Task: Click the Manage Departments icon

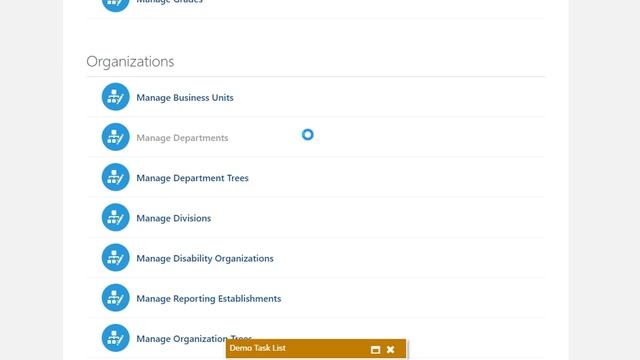Action: (116, 137)
